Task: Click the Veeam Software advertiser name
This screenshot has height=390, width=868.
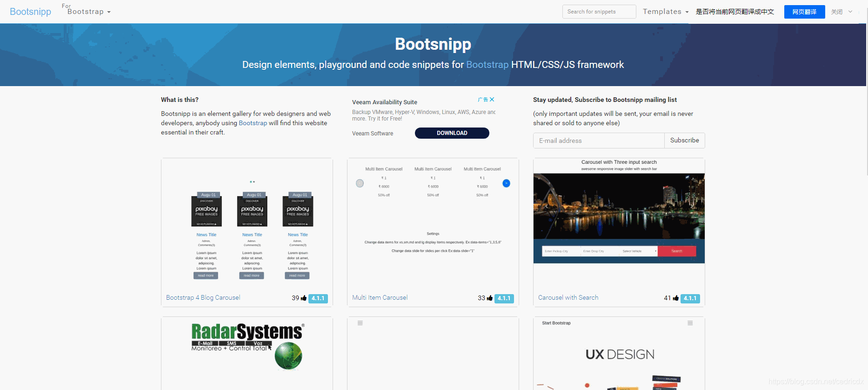Action: tap(373, 134)
